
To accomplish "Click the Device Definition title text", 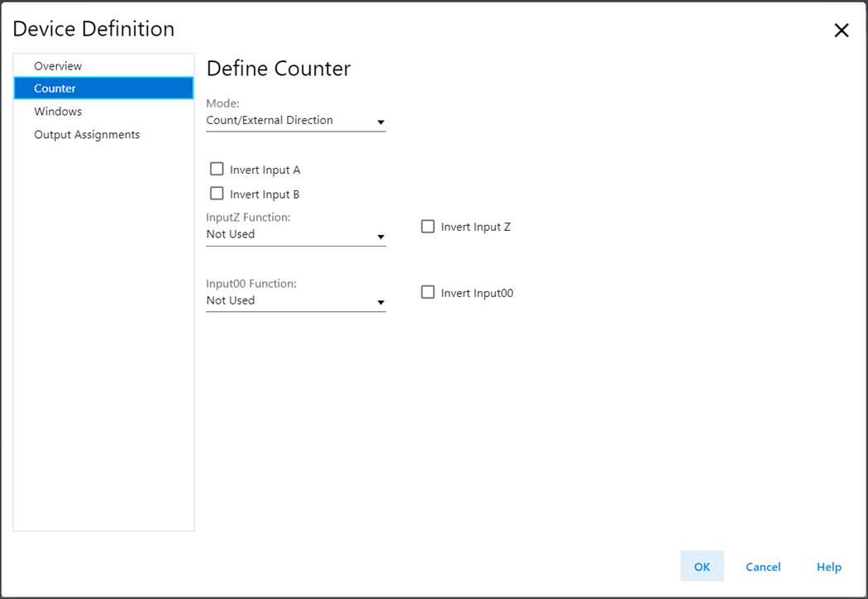I will (93, 29).
